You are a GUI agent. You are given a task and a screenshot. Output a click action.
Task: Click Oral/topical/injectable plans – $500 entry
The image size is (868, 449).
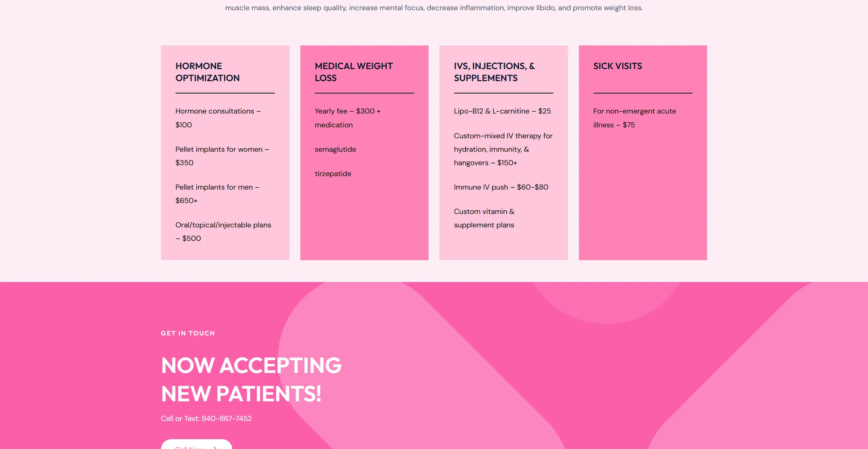point(223,231)
